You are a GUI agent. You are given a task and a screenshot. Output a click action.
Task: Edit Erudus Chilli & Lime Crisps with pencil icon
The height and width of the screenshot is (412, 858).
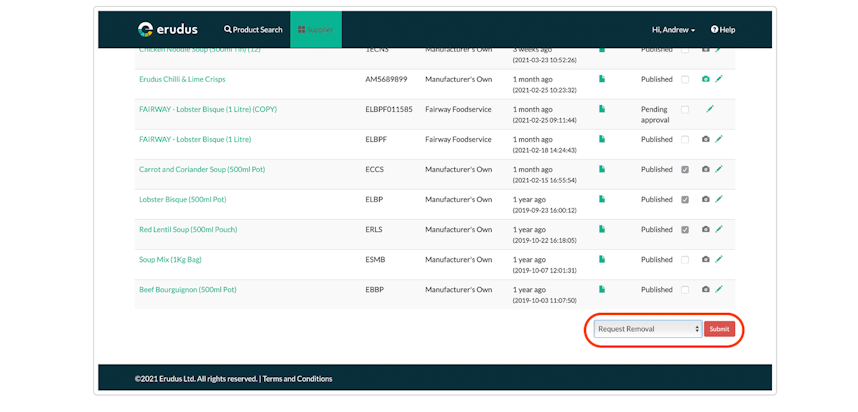[x=719, y=79]
